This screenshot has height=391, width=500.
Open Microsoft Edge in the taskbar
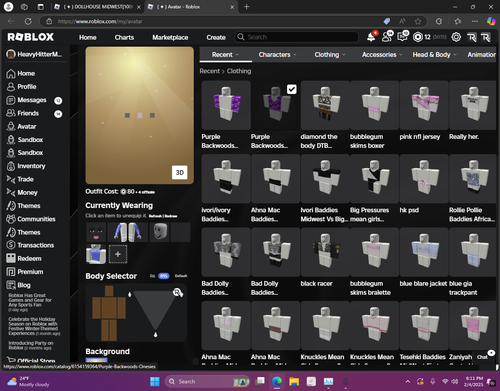pos(277,381)
